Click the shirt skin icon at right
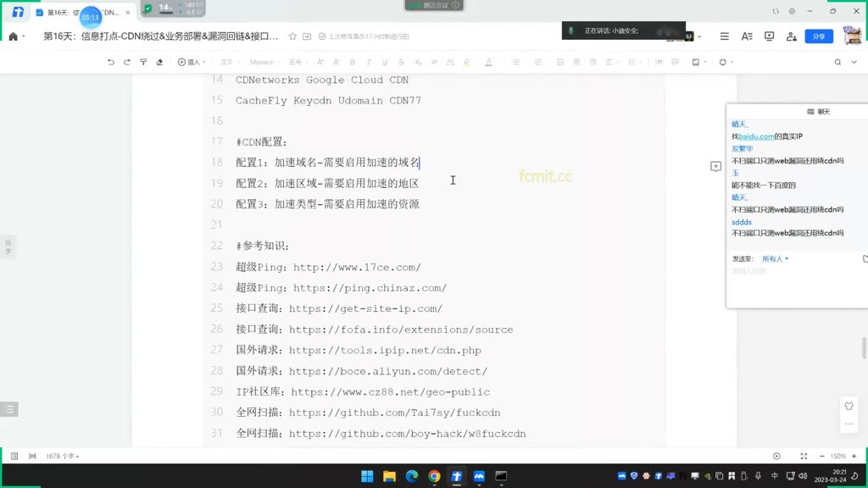This screenshot has height=488, width=868. pos(849,406)
